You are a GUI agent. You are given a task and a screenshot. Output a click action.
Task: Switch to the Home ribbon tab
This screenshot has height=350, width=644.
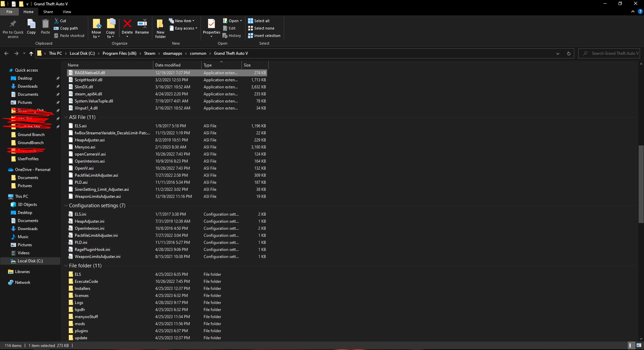pos(29,12)
